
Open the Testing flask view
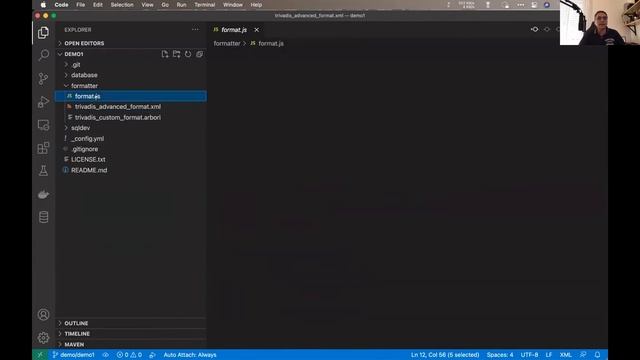[43, 171]
